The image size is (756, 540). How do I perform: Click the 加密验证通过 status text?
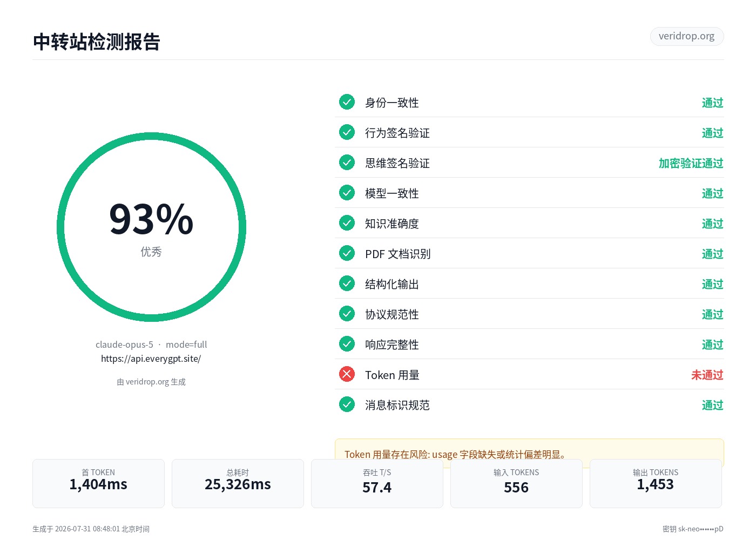(x=691, y=163)
